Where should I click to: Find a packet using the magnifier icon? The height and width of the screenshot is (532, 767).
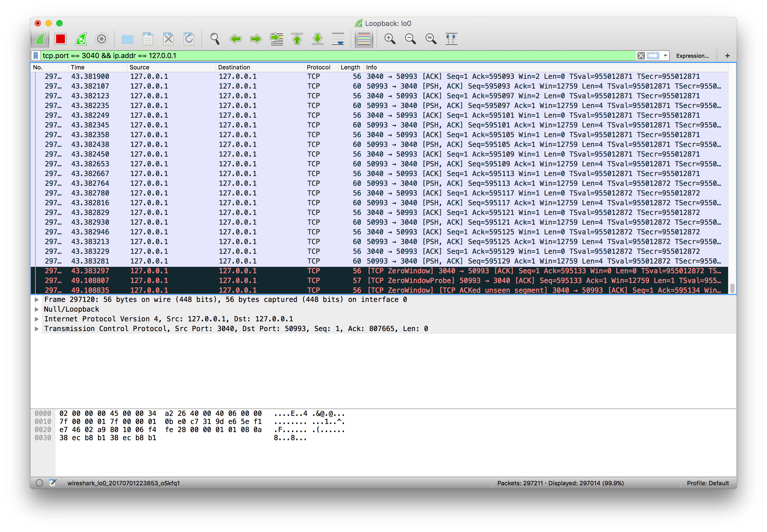[x=215, y=39]
